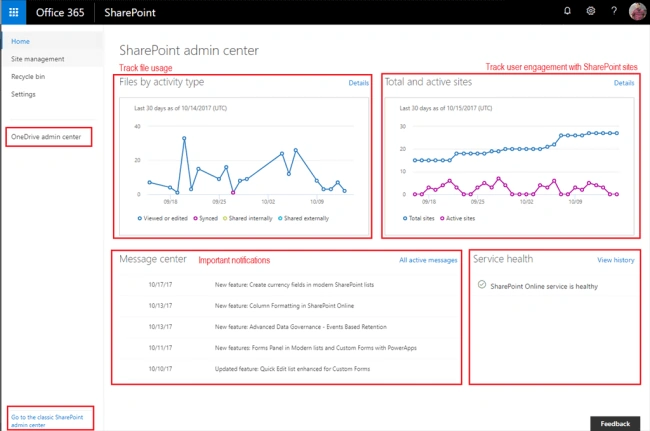
Task: Open the Office 365 app launcher grid
Action: pyautogui.click(x=13, y=12)
